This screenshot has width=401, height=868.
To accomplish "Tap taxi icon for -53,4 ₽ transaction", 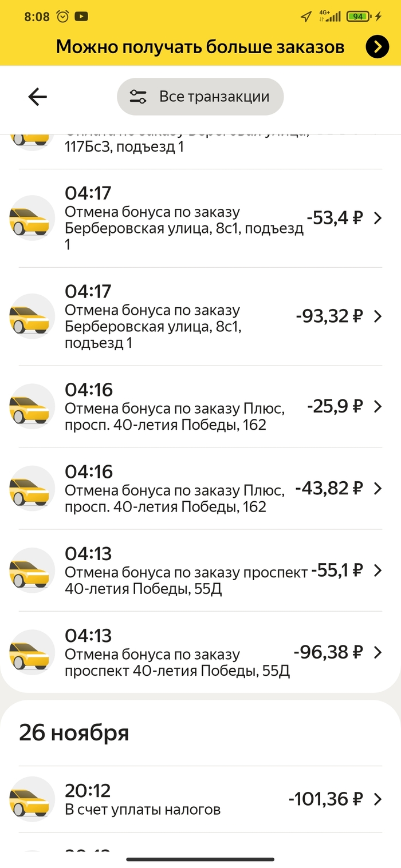I will pos(32,218).
